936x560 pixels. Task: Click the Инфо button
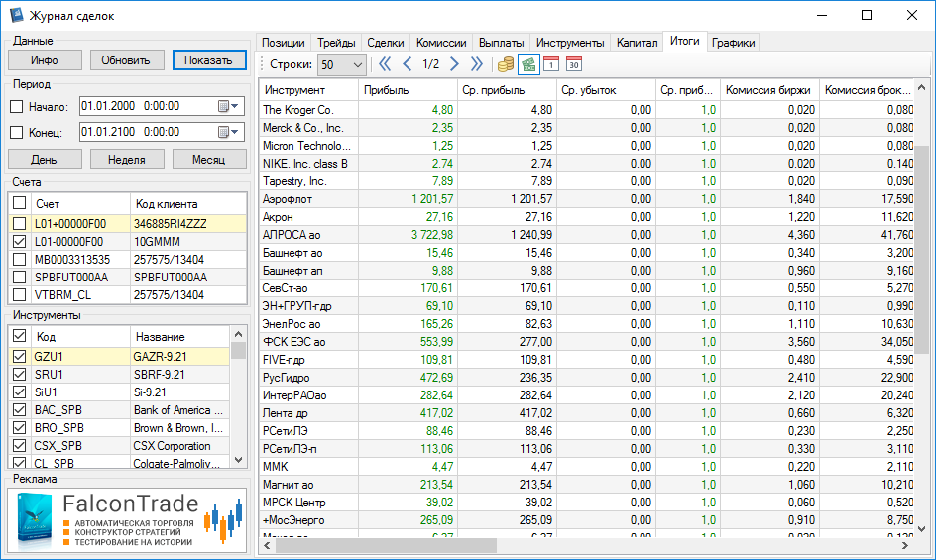[45, 60]
